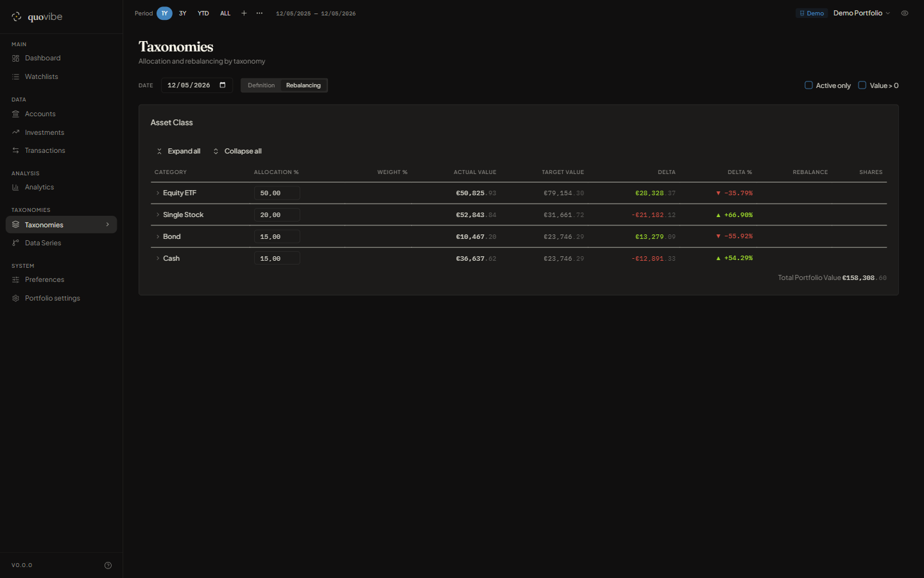Toggle privacy eye icon in header
Screen dimensions: 924x578
click(x=905, y=13)
